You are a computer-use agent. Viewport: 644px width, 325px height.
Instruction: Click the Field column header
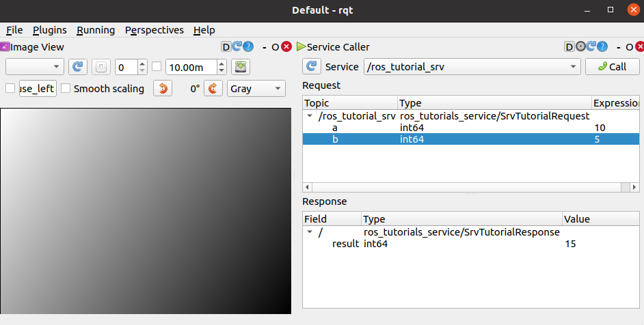tap(332, 219)
